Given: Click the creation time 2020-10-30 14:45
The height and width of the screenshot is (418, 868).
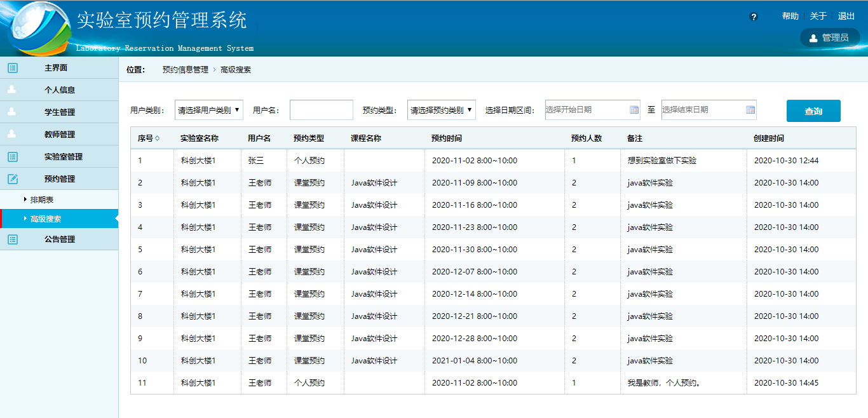Looking at the screenshot, I should coord(787,383).
